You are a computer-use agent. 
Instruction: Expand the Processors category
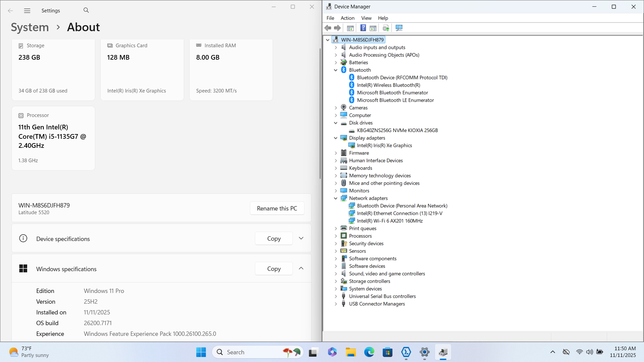click(x=336, y=236)
